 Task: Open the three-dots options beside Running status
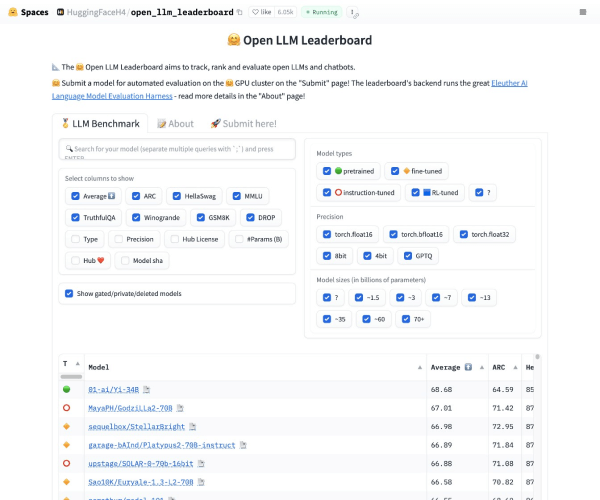coord(351,12)
